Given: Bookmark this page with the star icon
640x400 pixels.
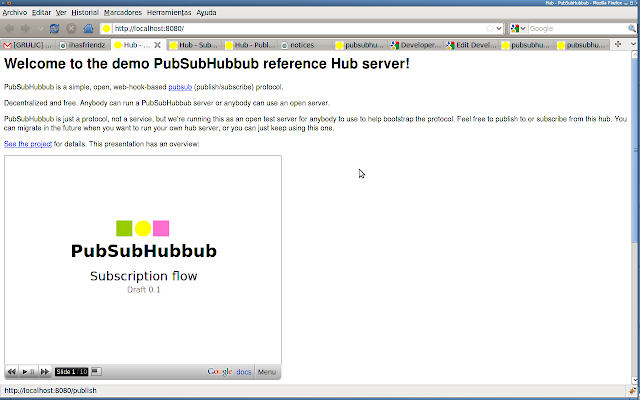Looking at the screenshot, I should click(x=490, y=29).
